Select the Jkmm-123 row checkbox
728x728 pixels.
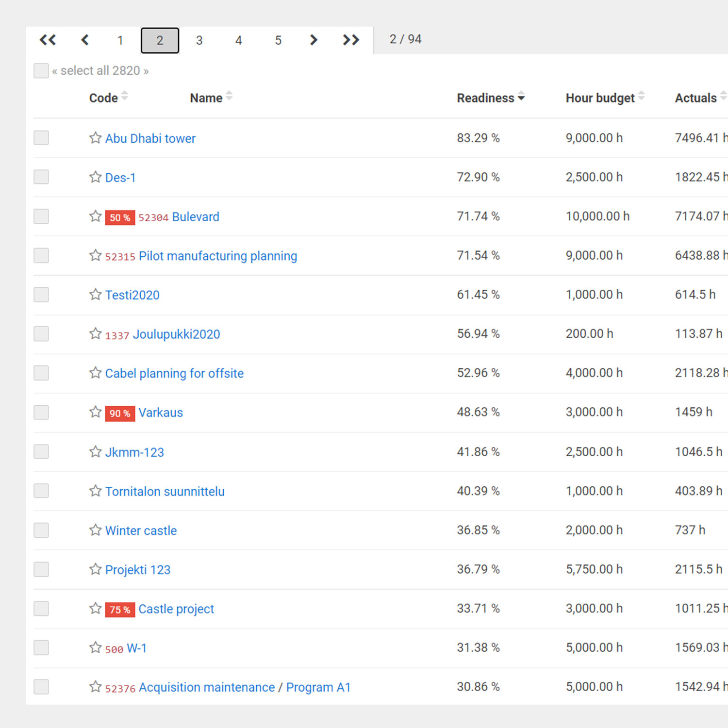tap(41, 452)
